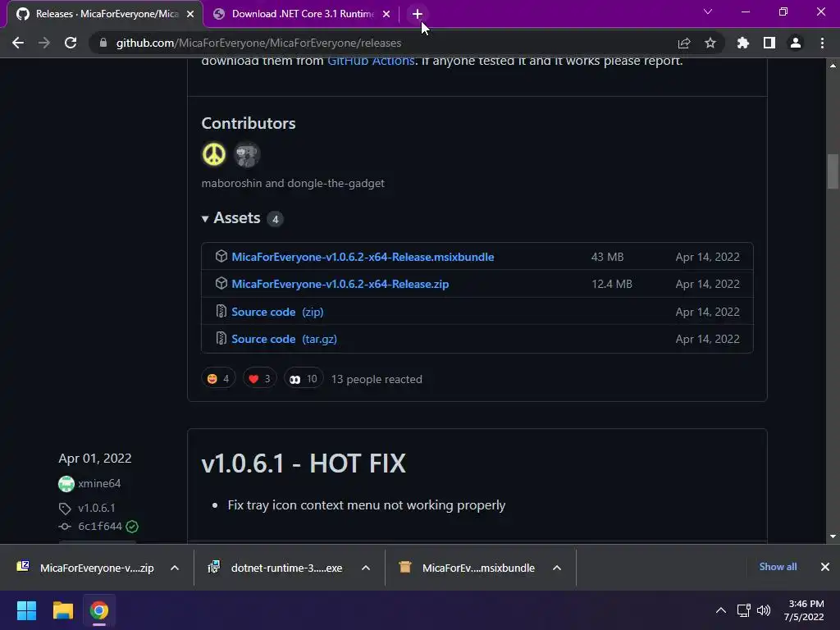Viewport: 840px width, 630px height.
Task: Open the clock showing 3:46 PM
Action: [x=804, y=610]
